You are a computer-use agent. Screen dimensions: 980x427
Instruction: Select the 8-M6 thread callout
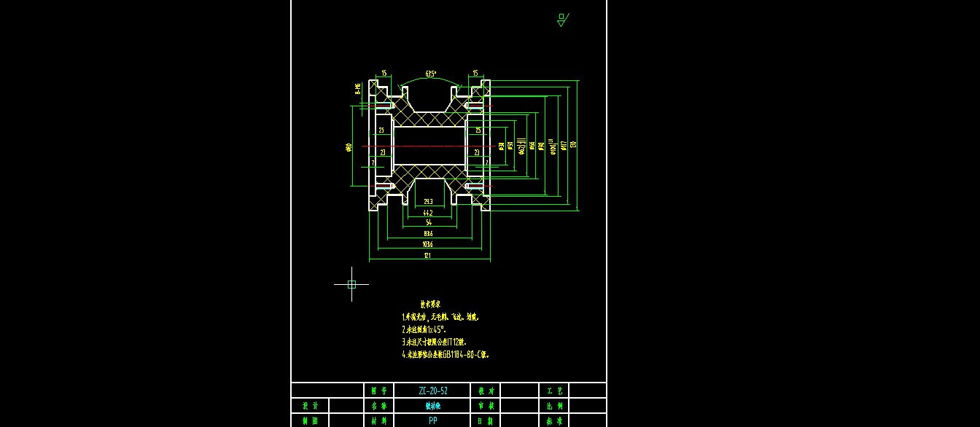[359, 89]
